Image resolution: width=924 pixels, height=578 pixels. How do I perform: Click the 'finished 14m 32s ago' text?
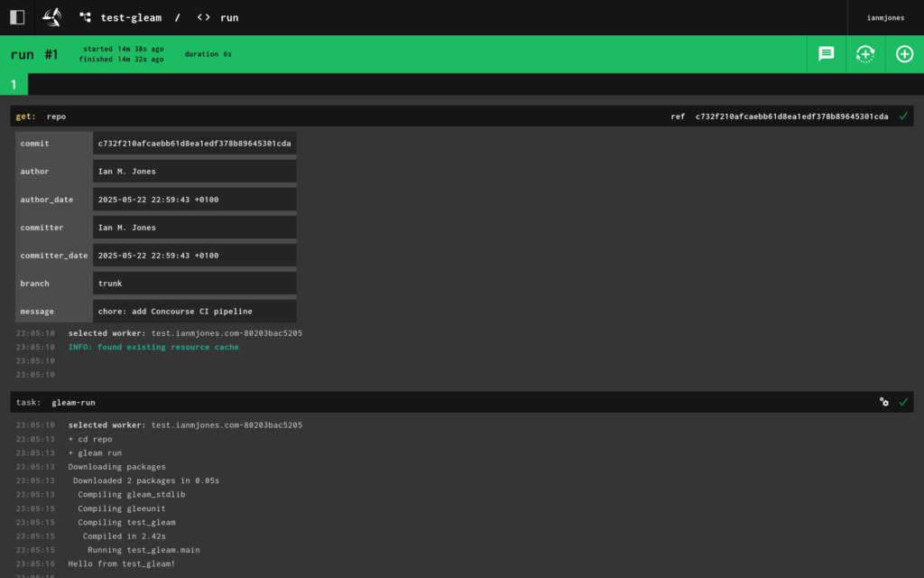click(122, 59)
